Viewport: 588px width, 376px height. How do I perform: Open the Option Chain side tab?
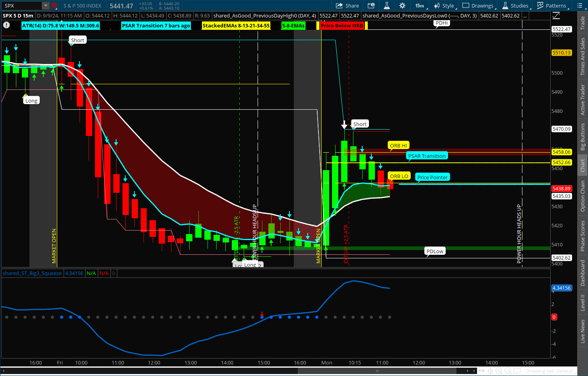[583, 196]
